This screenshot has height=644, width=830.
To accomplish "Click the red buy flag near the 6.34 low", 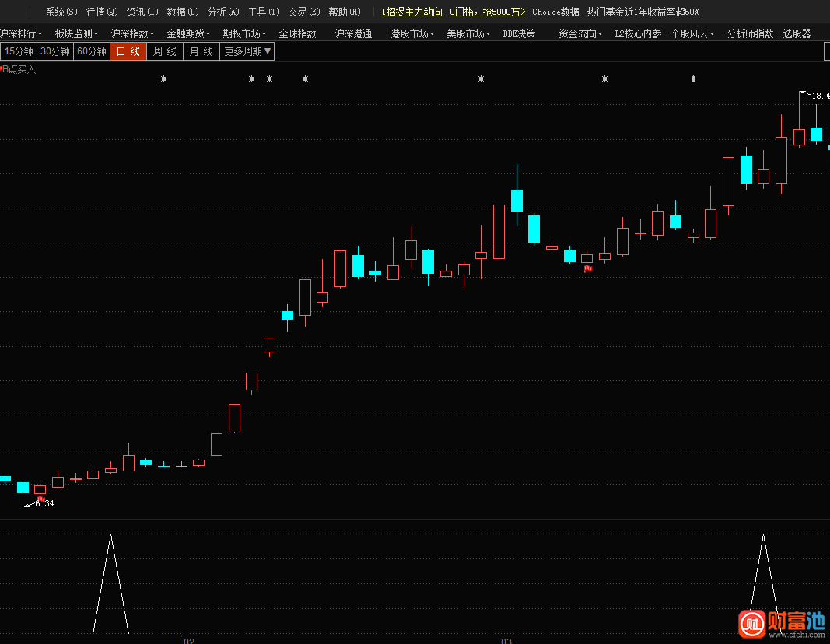I will click(40, 499).
